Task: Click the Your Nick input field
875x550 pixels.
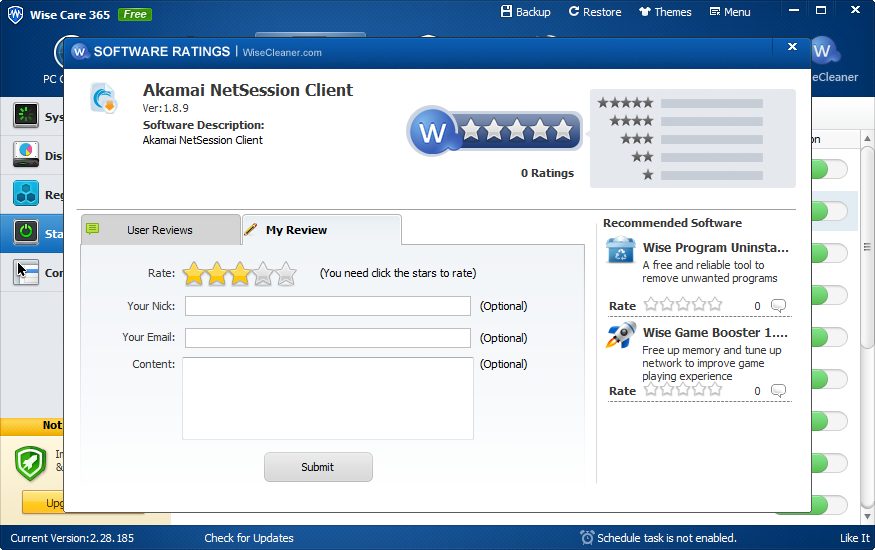Action: (328, 306)
